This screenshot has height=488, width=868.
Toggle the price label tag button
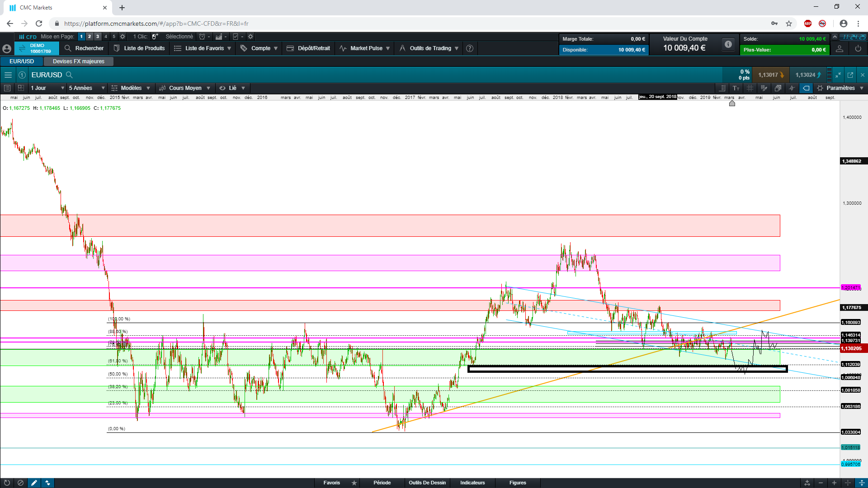click(806, 88)
